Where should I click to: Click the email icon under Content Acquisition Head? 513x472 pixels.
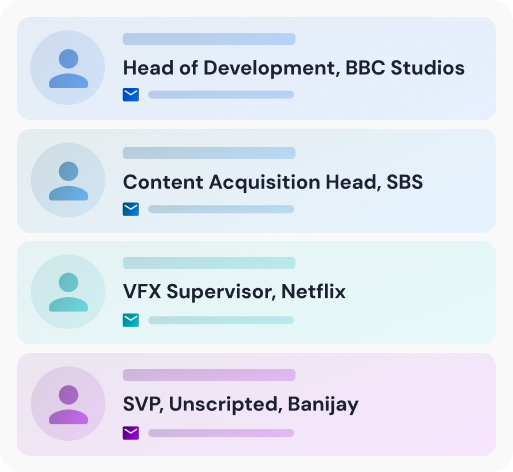[x=131, y=209]
